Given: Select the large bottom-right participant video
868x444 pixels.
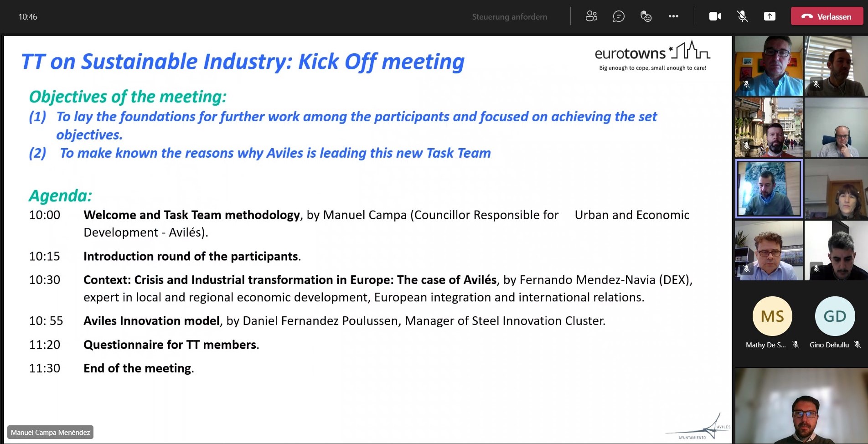Looking at the screenshot, I should (x=801, y=406).
